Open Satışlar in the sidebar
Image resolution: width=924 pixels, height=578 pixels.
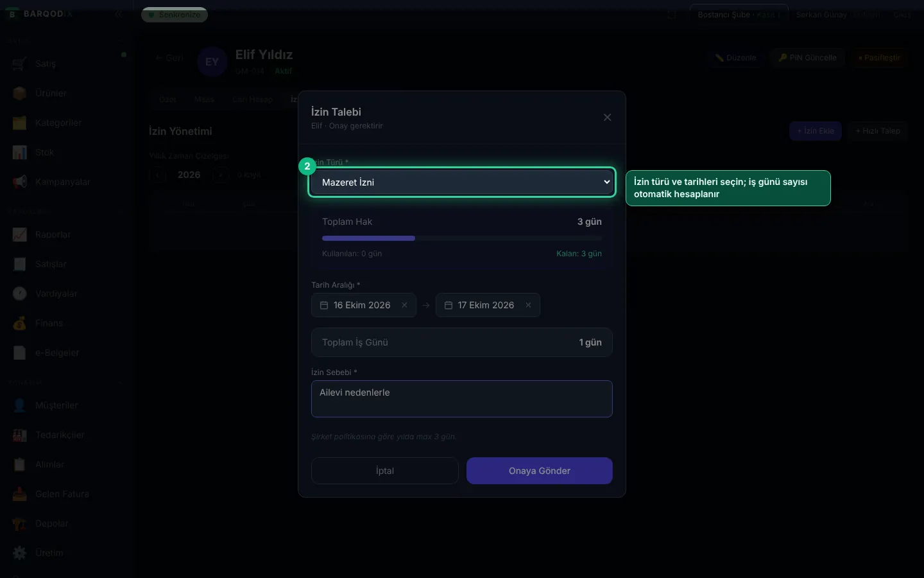click(x=51, y=264)
